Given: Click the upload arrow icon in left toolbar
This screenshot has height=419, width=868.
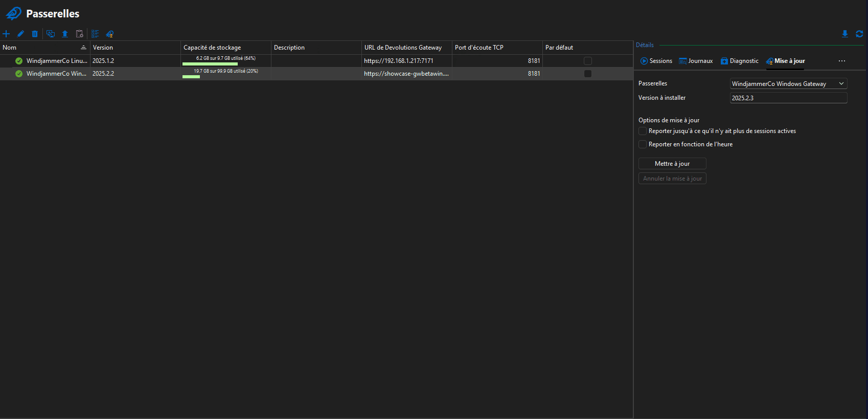Looking at the screenshot, I should tap(65, 34).
